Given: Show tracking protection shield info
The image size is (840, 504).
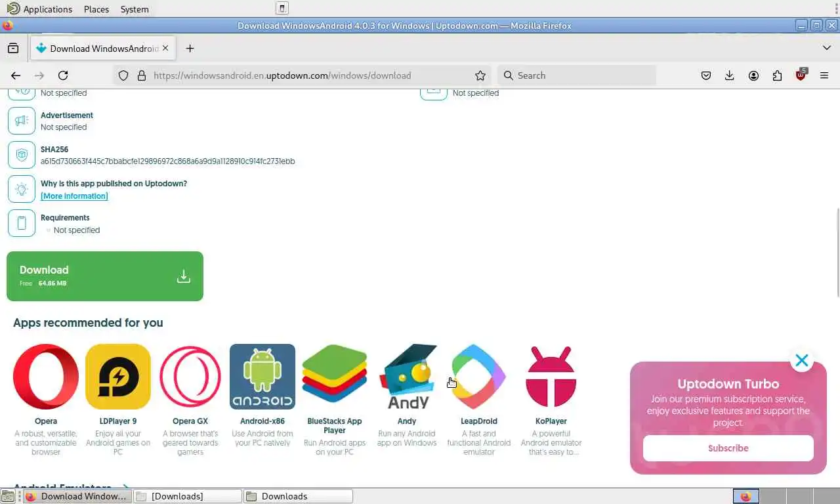Looking at the screenshot, I should pyautogui.click(x=123, y=75).
